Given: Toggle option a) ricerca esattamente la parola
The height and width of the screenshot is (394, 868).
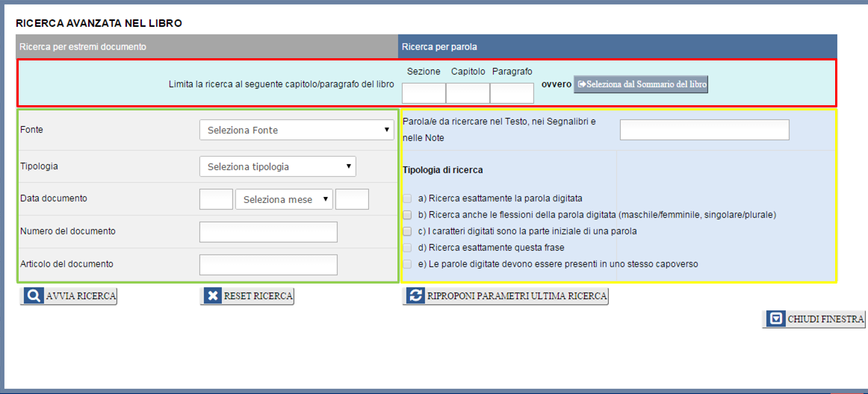Looking at the screenshot, I should tap(407, 198).
